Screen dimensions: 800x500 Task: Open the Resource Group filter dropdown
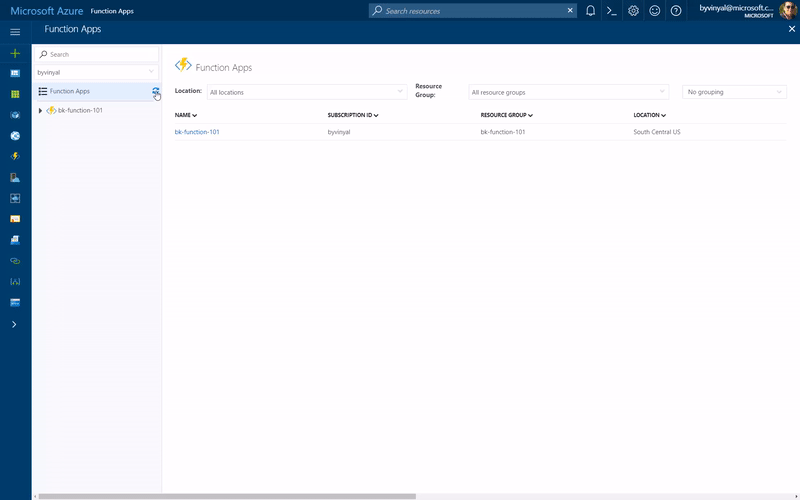[x=568, y=92]
